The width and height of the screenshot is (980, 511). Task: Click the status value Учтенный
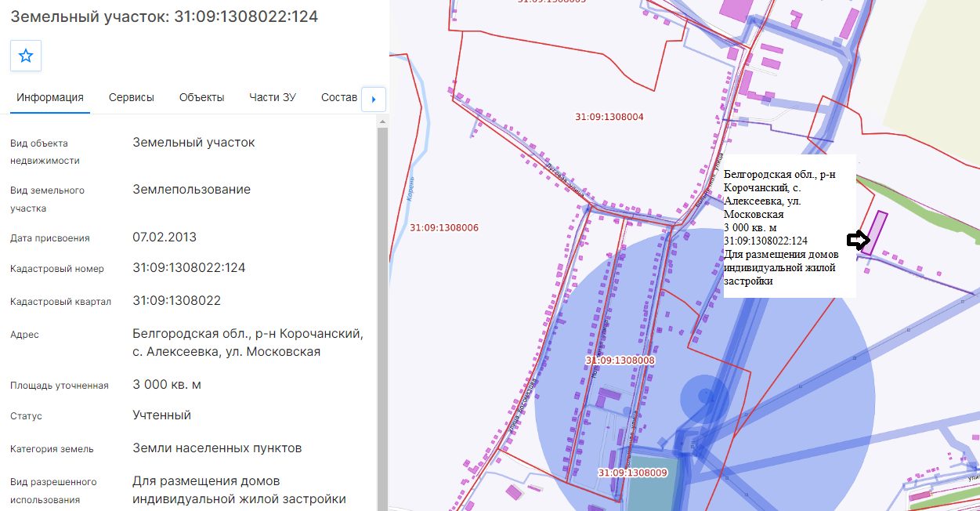(x=162, y=415)
